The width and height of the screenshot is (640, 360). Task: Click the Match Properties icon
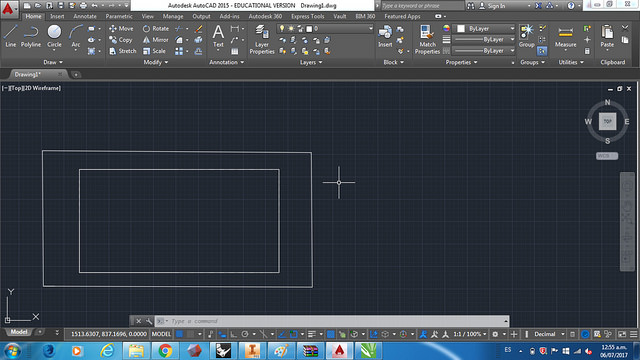click(427, 39)
